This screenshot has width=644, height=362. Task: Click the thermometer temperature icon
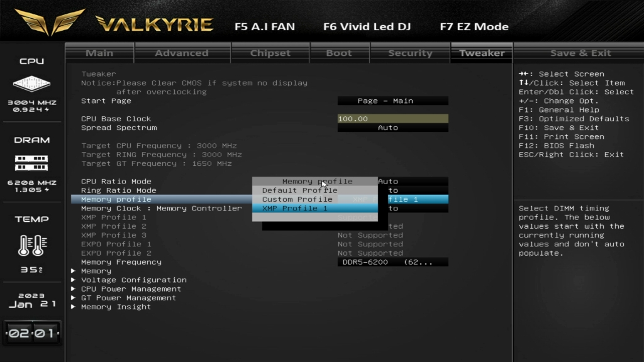(32, 246)
